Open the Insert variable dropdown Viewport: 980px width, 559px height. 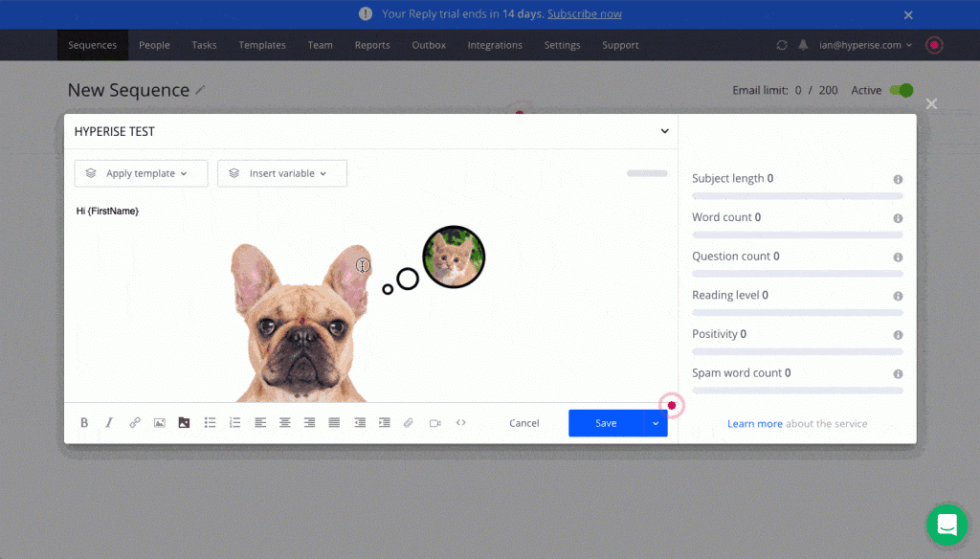(x=282, y=173)
